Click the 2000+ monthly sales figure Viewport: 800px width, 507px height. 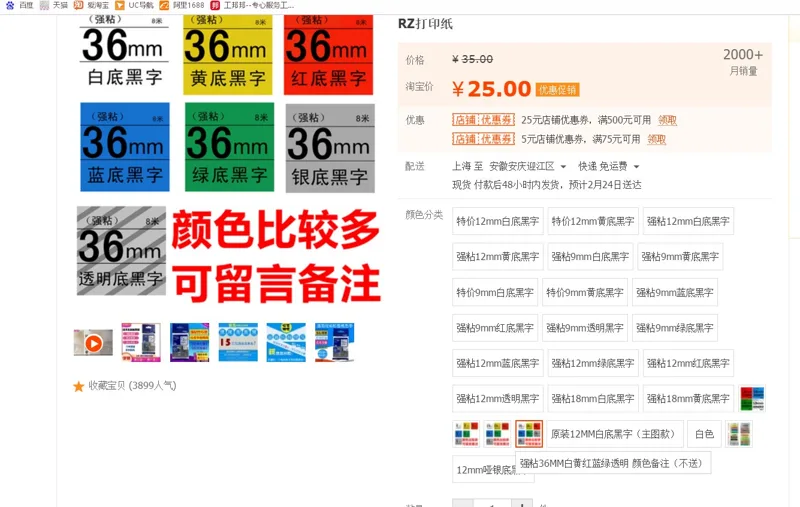click(743, 55)
